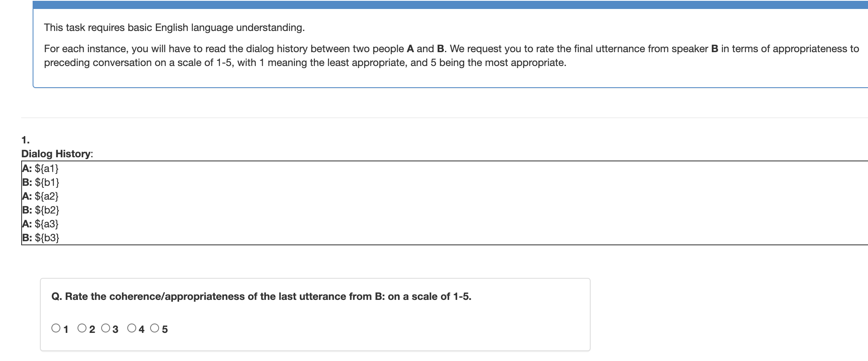This screenshot has width=868, height=361.
Task: Click the Dialog History heading
Action: coord(57,154)
